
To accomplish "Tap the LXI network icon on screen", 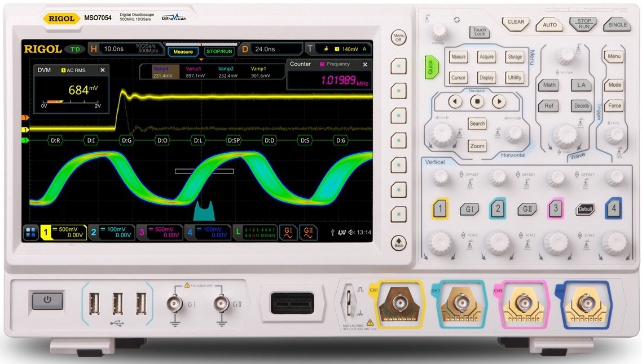I will pos(342,232).
